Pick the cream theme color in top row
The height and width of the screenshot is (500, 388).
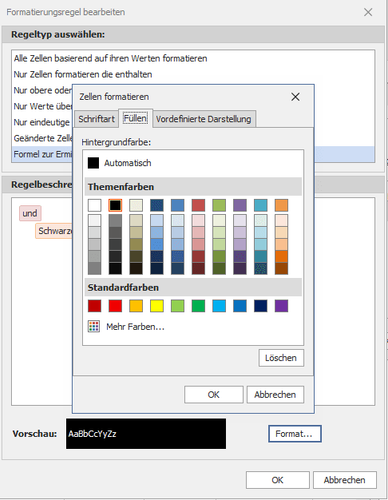[136, 205]
